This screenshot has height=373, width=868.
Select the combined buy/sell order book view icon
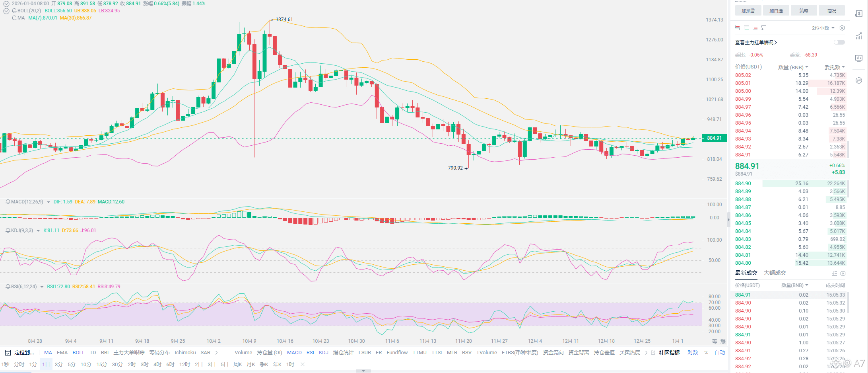click(x=737, y=28)
